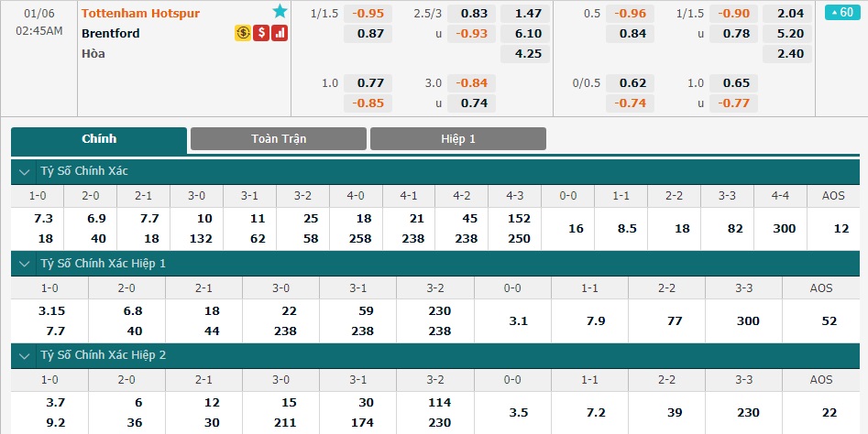Click the red dollar sign icon

261,33
